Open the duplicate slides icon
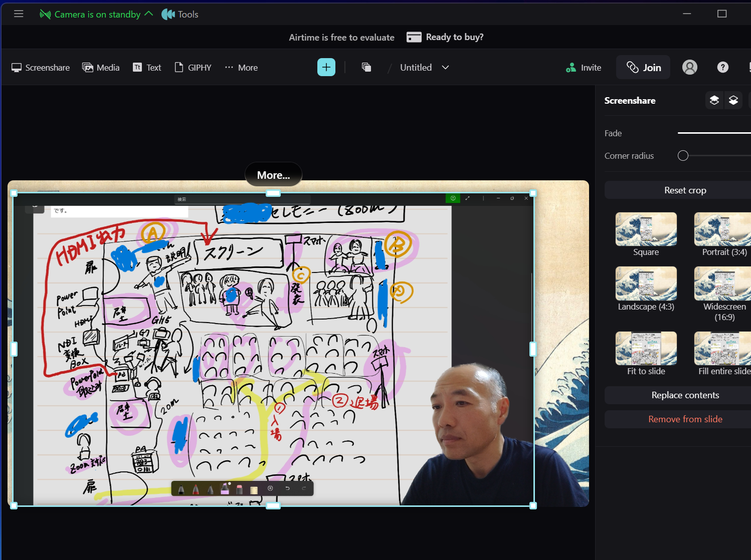751x560 pixels. click(x=366, y=67)
